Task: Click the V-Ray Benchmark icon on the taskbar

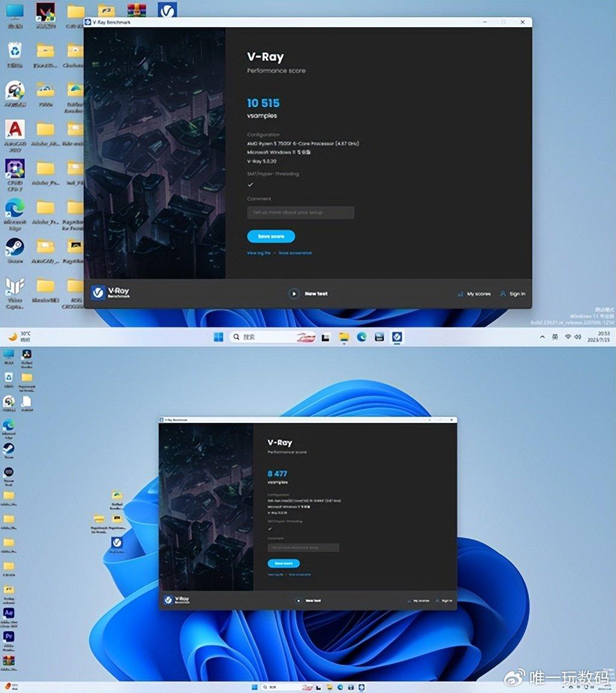Action: [x=397, y=337]
